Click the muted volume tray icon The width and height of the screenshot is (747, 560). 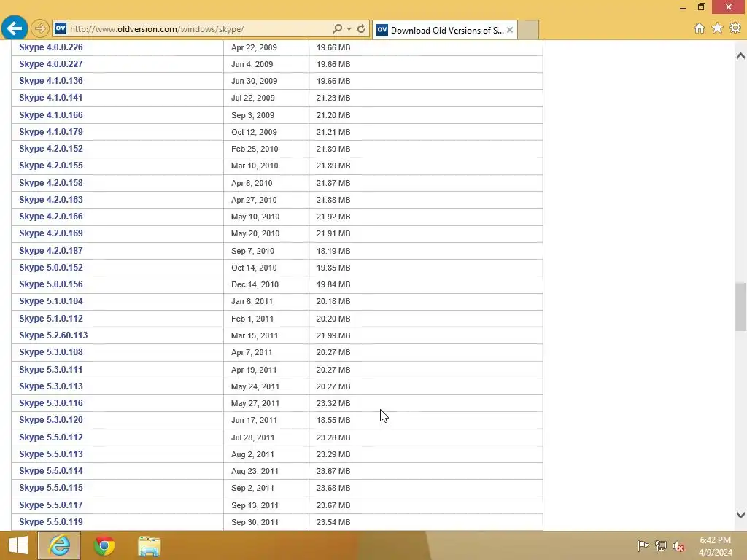click(x=678, y=546)
